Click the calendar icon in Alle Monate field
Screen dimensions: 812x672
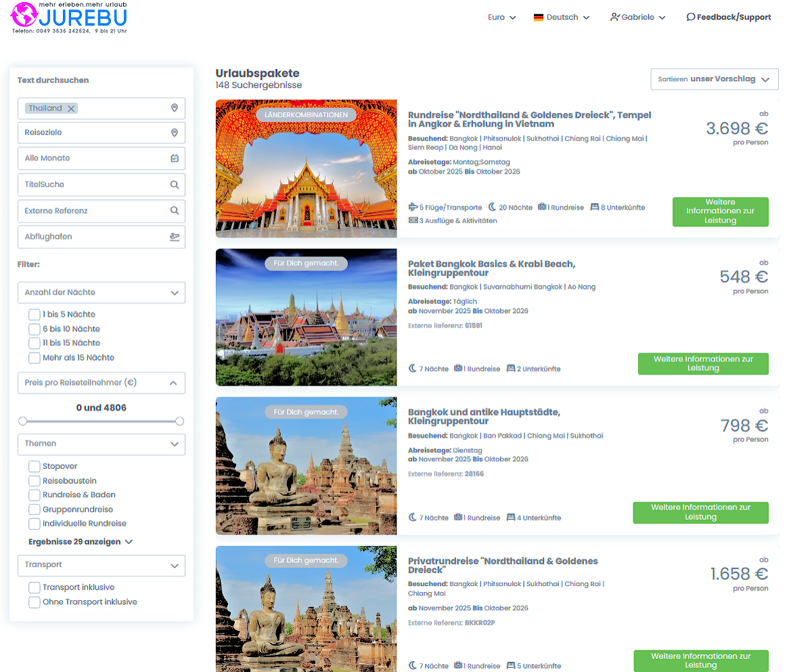174,158
